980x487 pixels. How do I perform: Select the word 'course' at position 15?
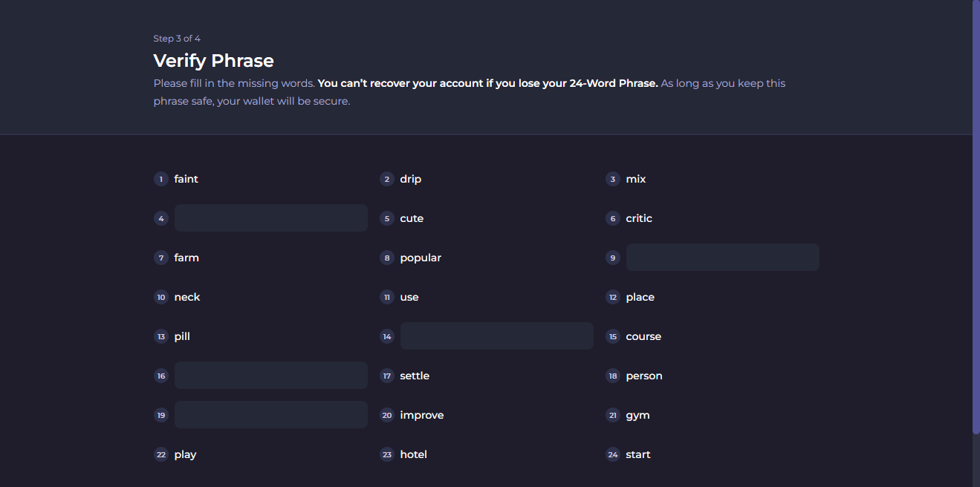click(643, 336)
